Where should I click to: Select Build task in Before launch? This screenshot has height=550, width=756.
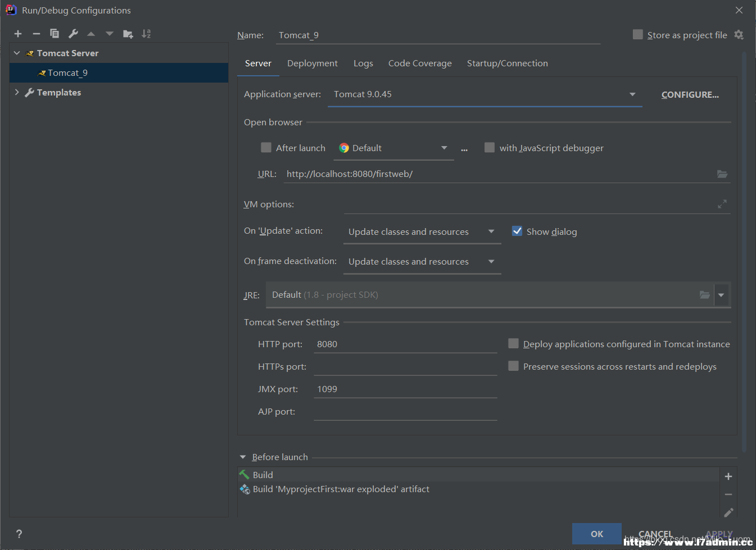(478, 475)
